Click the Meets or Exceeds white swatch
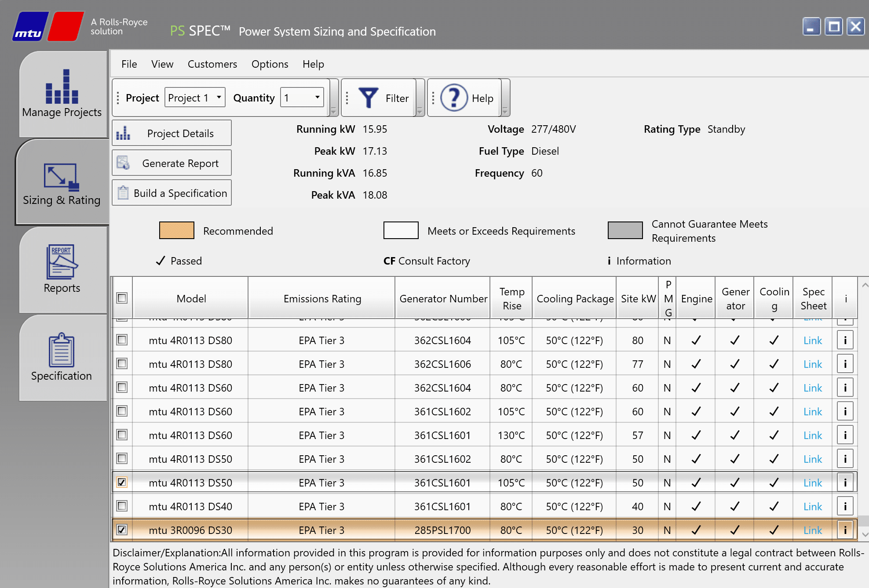Screen dimensions: 869x588 pos(401,230)
